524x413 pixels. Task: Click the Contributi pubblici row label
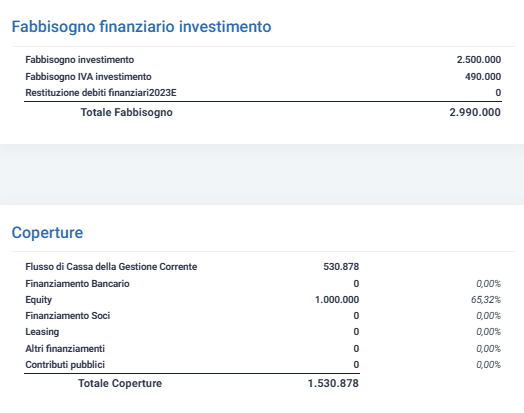[65, 365]
